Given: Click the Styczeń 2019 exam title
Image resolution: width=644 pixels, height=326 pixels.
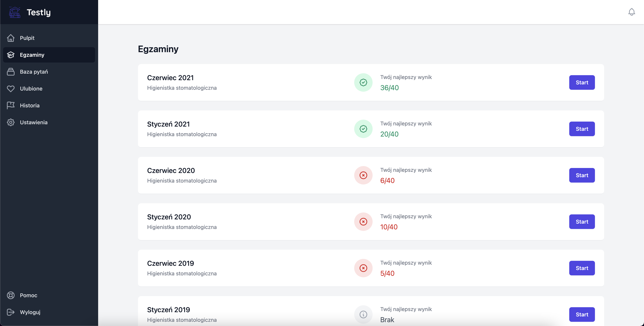Looking at the screenshot, I should click(x=168, y=310).
